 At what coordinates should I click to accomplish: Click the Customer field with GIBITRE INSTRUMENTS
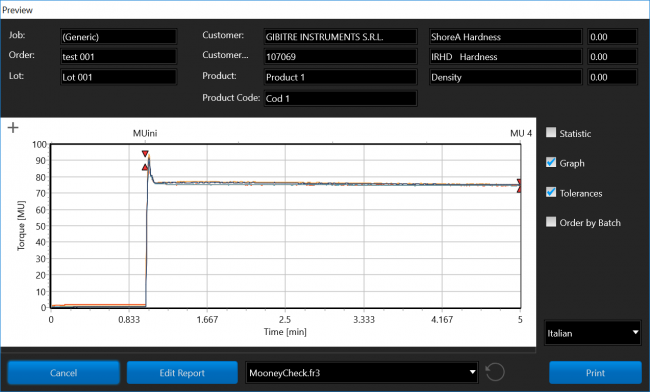(340, 37)
